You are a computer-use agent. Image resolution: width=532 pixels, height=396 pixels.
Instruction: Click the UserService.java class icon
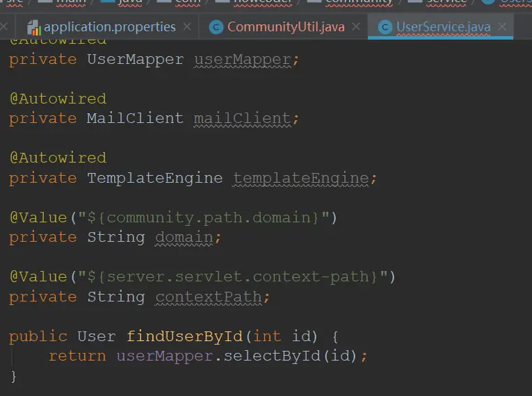(384, 28)
